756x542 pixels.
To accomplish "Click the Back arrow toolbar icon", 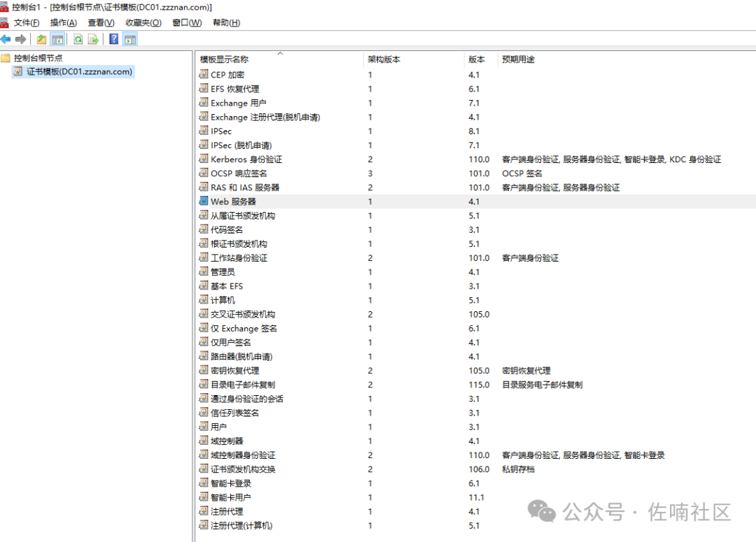I will point(6,39).
